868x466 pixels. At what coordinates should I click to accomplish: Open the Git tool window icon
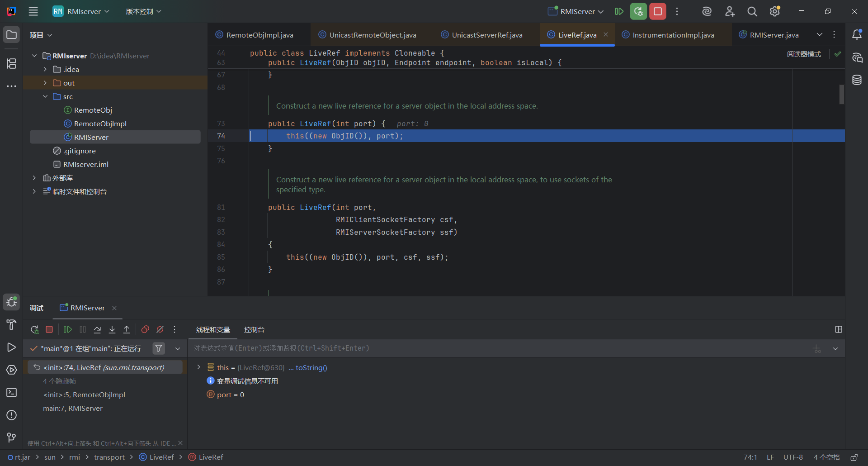[x=11, y=437]
